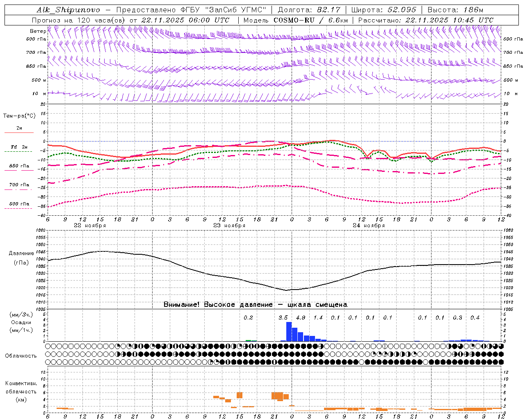The height and width of the screenshot is (420, 525).
Task: Click the date label 23 ноября
Action: coord(229,226)
